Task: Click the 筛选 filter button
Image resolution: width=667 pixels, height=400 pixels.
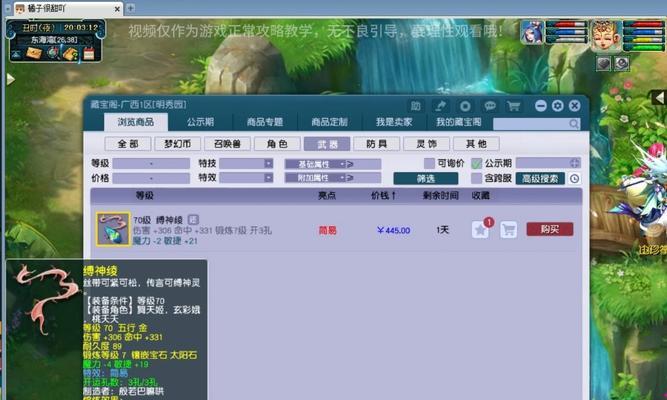Action: click(x=426, y=179)
